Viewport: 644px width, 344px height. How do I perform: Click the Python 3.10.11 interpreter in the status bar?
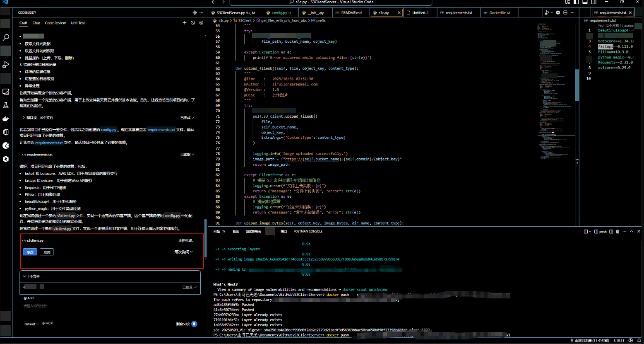coord(619,340)
